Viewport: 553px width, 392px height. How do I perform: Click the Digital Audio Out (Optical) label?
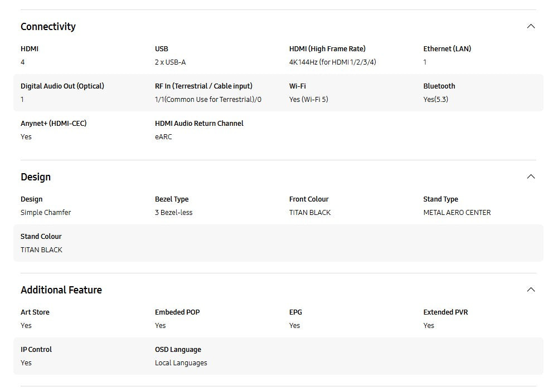tap(62, 86)
